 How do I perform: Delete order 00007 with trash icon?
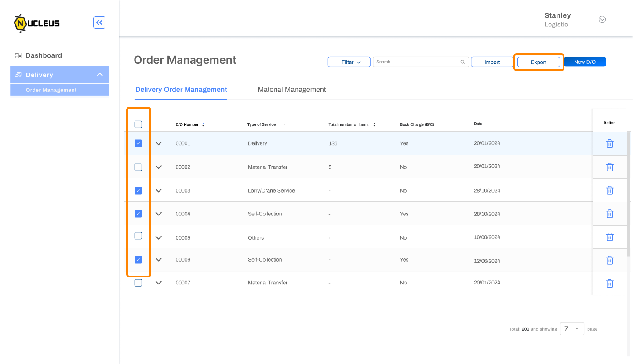click(x=610, y=284)
